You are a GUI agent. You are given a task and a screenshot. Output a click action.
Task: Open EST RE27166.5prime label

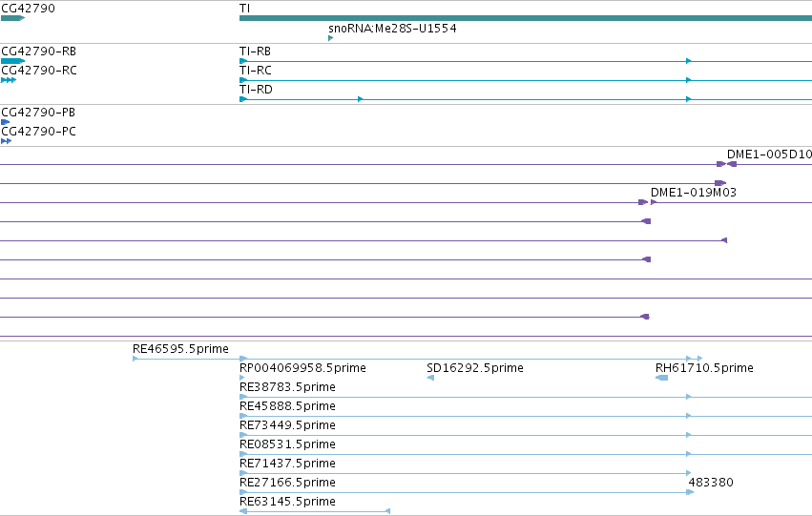tap(287, 483)
